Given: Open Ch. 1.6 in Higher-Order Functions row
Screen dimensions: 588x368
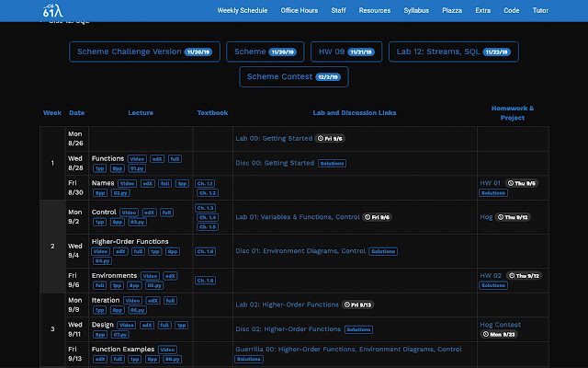Looking at the screenshot, I should [x=205, y=251].
